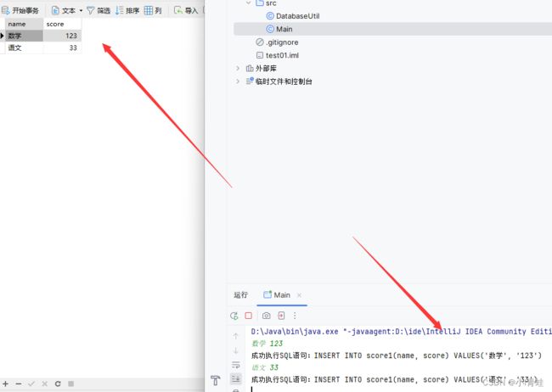Stop the running process with red square

[249, 316]
